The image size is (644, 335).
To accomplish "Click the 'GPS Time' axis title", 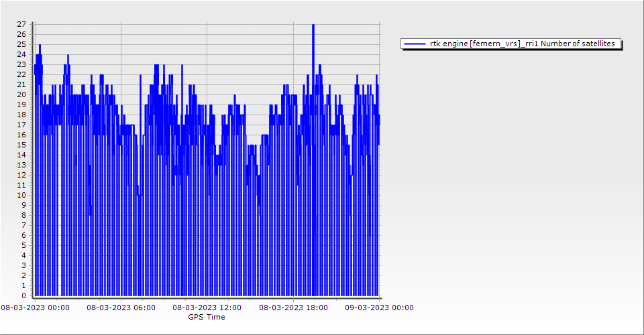I will click(207, 317).
